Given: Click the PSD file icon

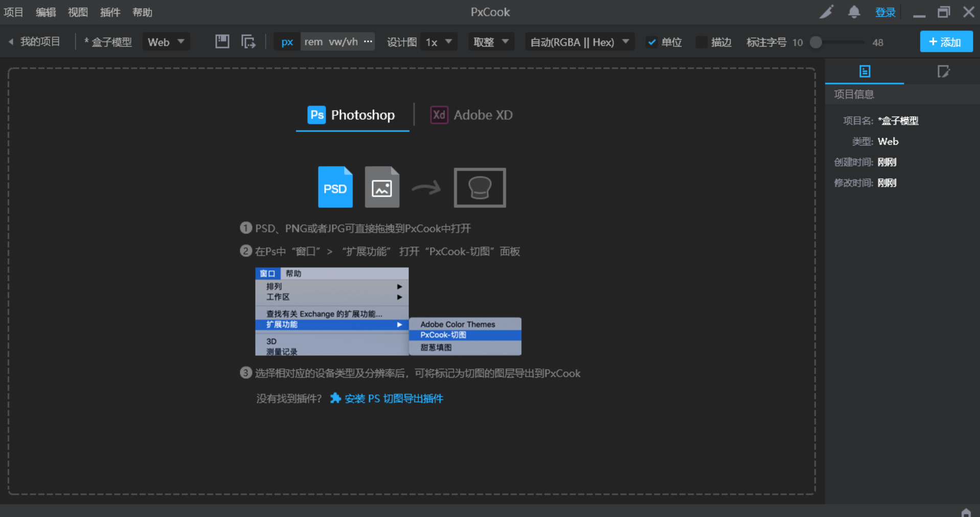Looking at the screenshot, I should 335,187.
